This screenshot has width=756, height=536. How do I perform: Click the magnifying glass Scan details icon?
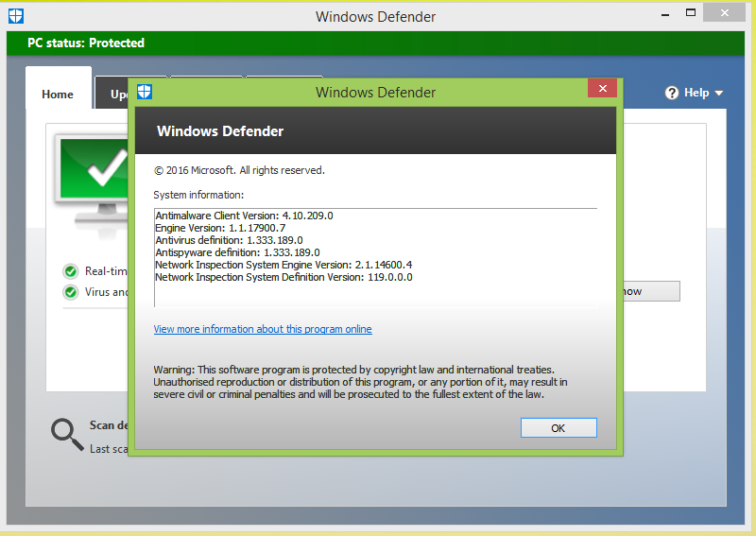coord(67,435)
